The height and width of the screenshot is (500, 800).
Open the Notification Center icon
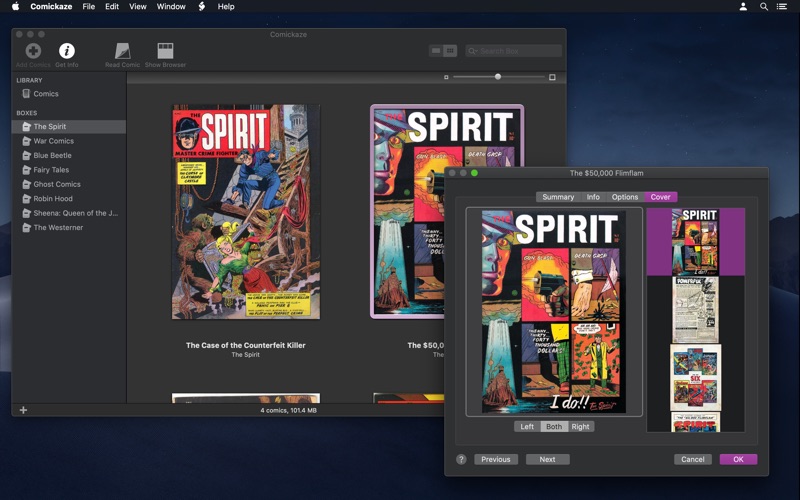782,7
